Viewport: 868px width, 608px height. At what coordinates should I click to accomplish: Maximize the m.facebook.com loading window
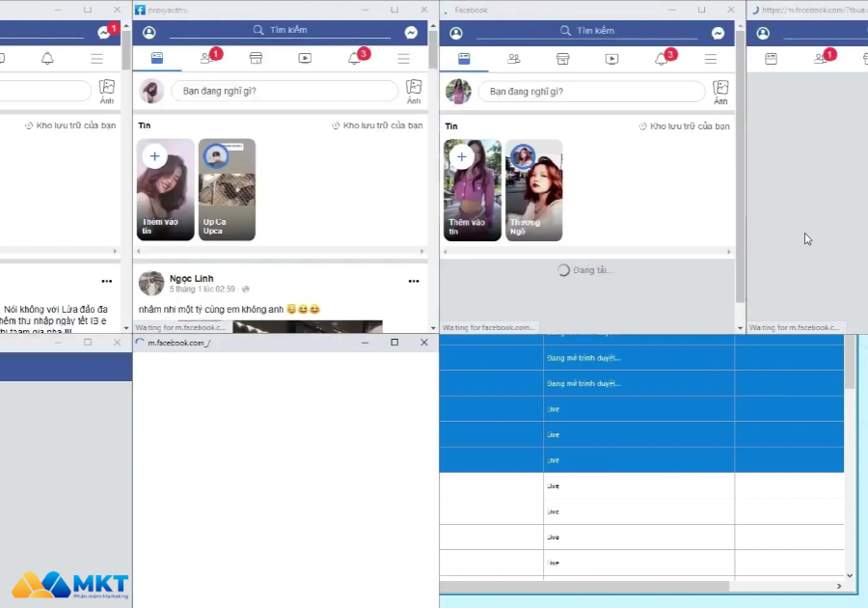click(394, 343)
